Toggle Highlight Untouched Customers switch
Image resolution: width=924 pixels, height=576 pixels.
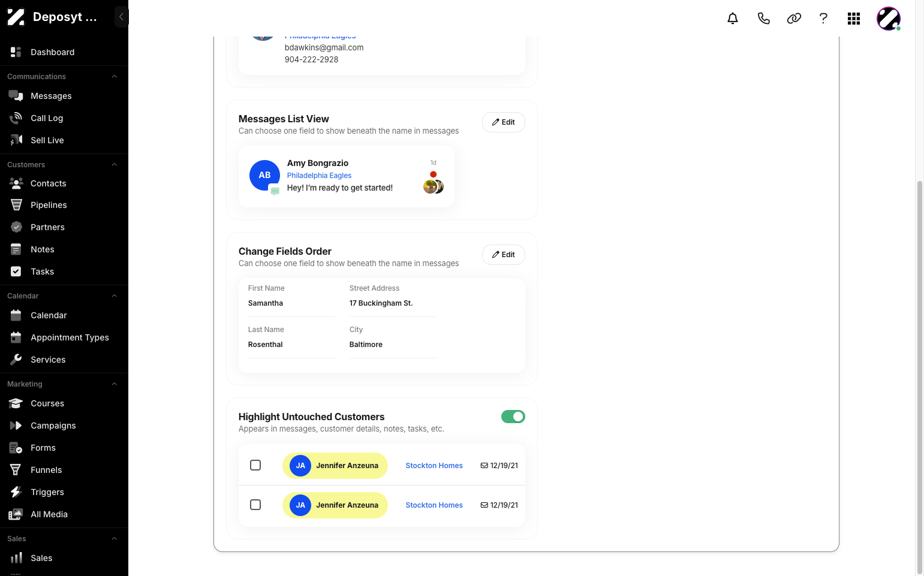513,417
